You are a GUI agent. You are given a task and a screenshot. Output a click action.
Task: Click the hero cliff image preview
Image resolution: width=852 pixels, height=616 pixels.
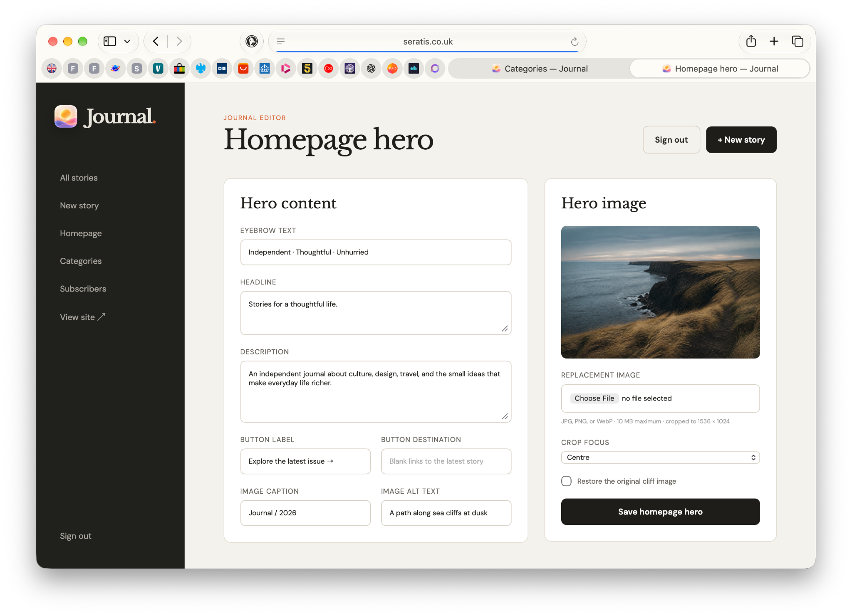click(660, 292)
